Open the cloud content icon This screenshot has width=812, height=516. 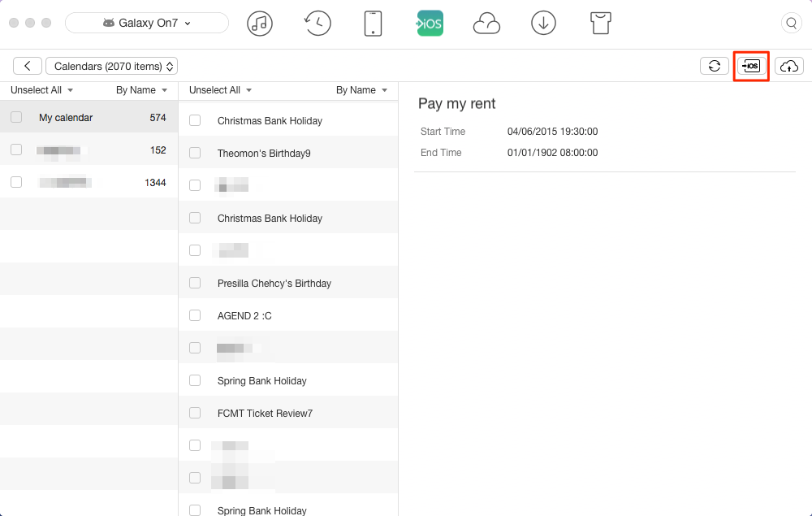[x=486, y=24]
